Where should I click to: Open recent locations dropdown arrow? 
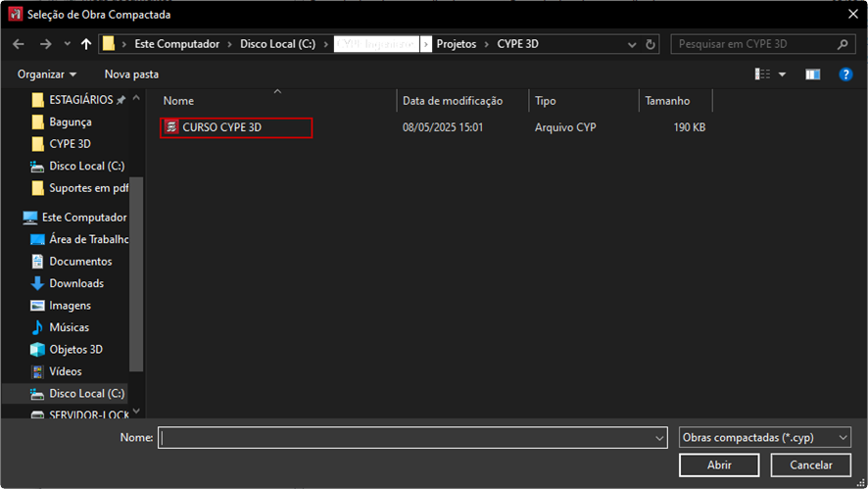point(67,44)
